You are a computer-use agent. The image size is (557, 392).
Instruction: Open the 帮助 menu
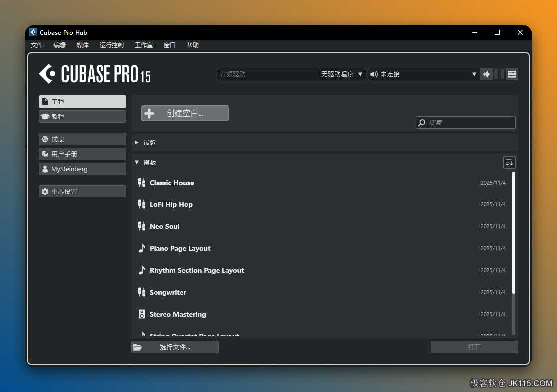coord(193,45)
